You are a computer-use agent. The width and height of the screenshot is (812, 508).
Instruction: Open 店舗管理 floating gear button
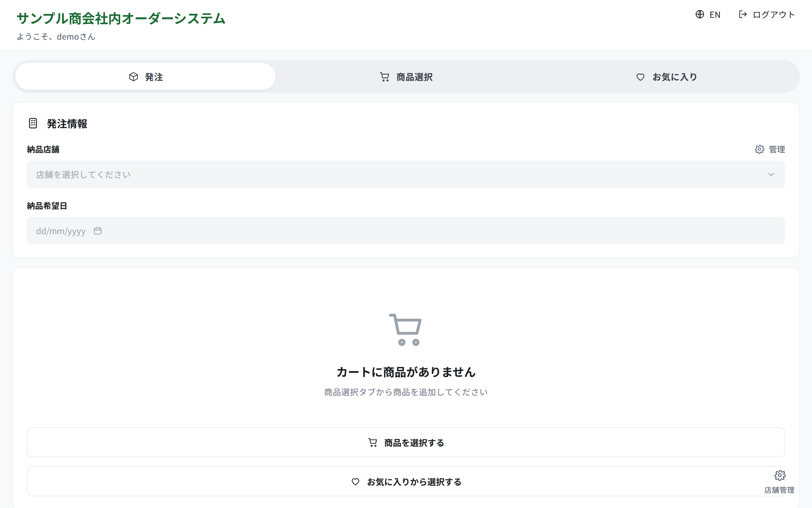[780, 482]
